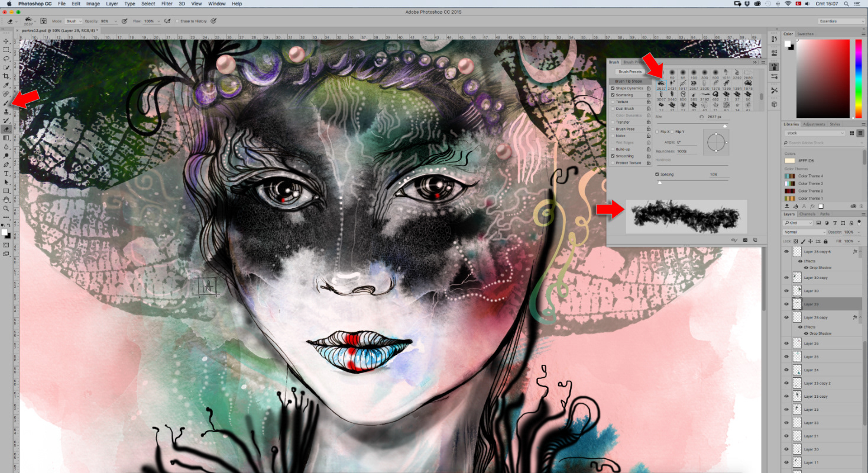Open the Brush Presets dock icon

pyautogui.click(x=775, y=77)
